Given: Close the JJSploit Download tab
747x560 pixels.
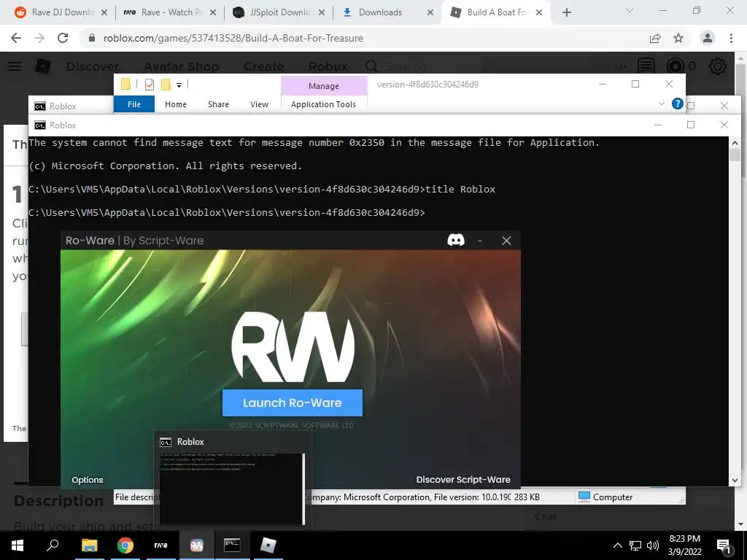Looking at the screenshot, I should click(x=322, y=12).
